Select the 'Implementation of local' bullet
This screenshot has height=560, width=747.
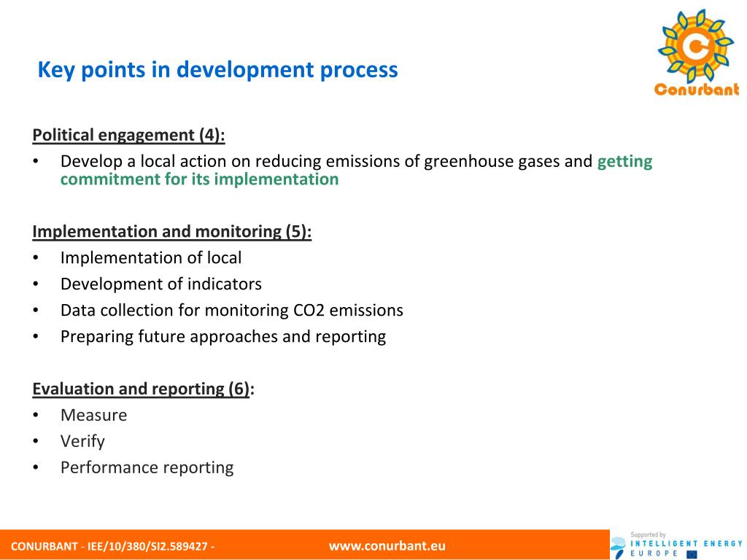[151, 257]
